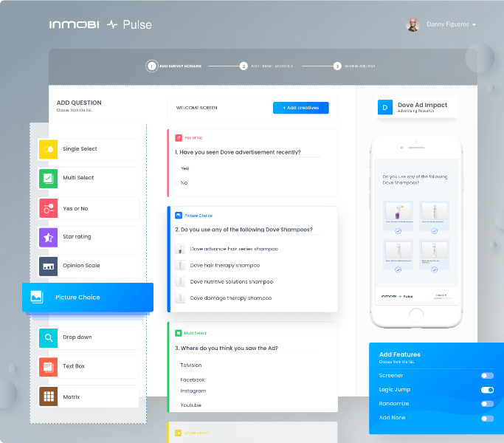This screenshot has width=504, height=443.
Task: Select the Matrix grid icon
Action: [x=48, y=396]
